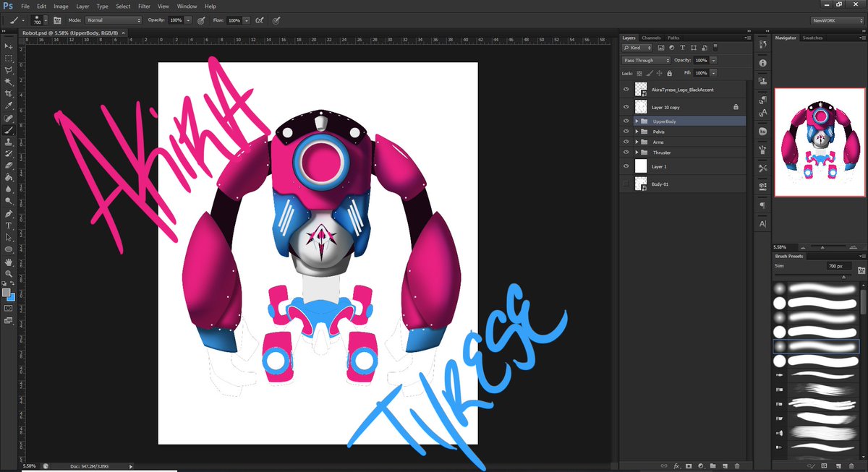Switch to the Channels tab
This screenshot has width=868, height=472.
(651, 38)
